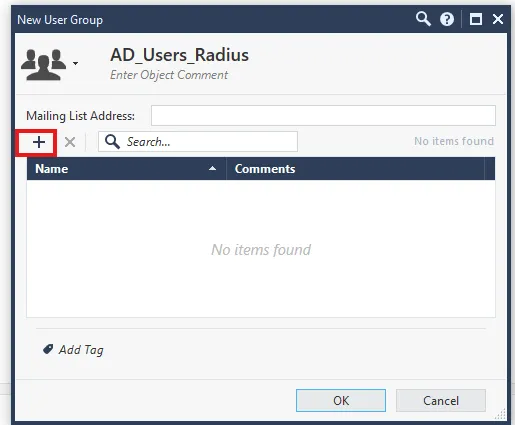This screenshot has height=425, width=515.
Task: Open help via question mark icon
Action: (x=447, y=19)
